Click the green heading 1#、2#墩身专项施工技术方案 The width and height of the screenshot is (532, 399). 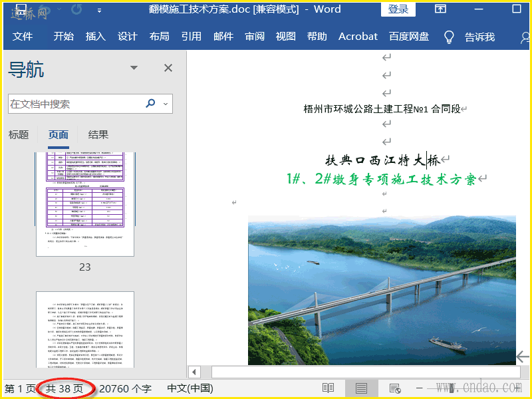[381, 179]
